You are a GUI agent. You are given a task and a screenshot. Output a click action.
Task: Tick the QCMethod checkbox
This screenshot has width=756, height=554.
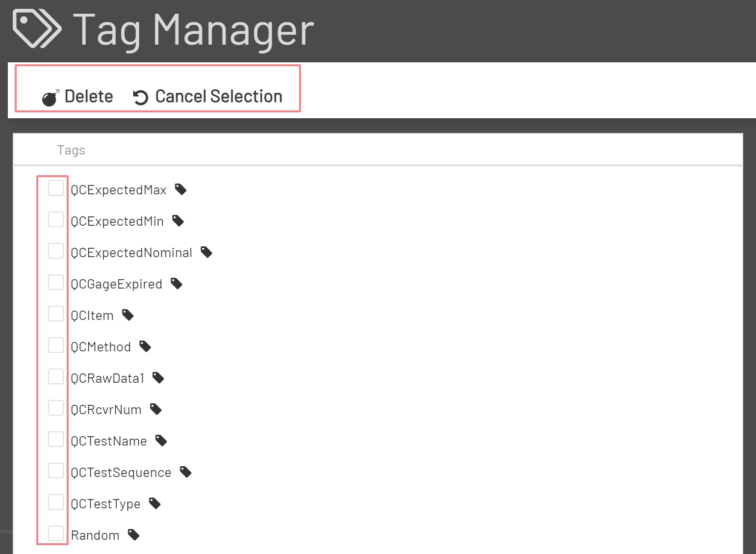click(56, 345)
